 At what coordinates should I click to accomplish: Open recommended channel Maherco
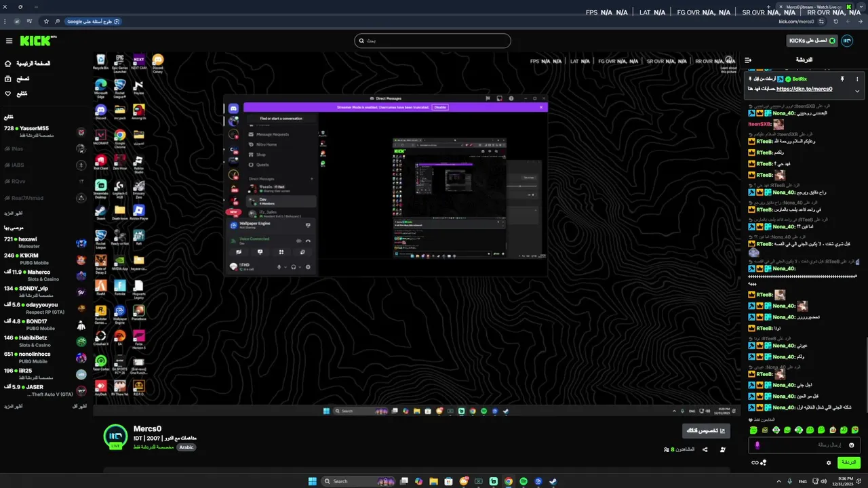[45, 275]
